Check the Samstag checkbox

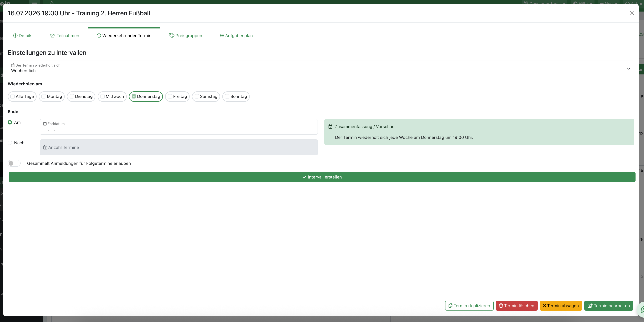[197, 96]
